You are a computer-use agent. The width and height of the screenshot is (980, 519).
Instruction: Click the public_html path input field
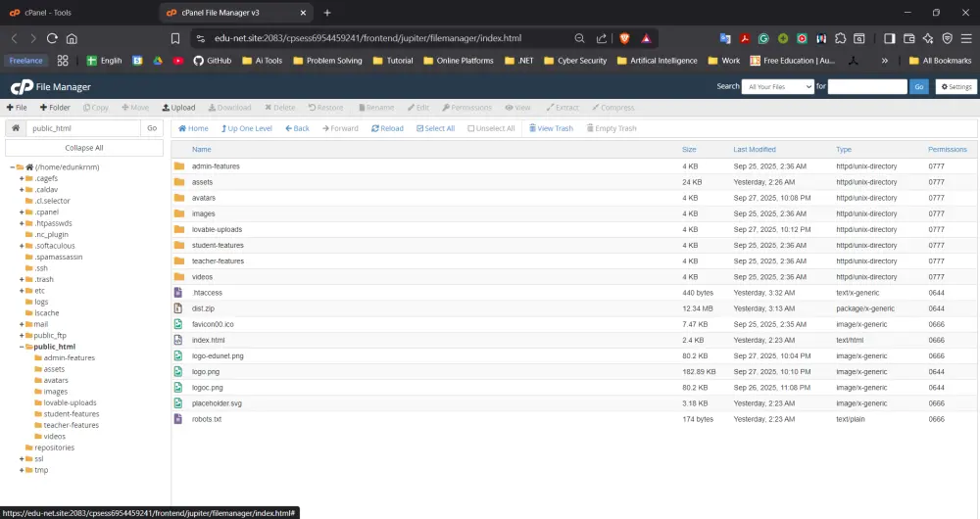[83, 128]
